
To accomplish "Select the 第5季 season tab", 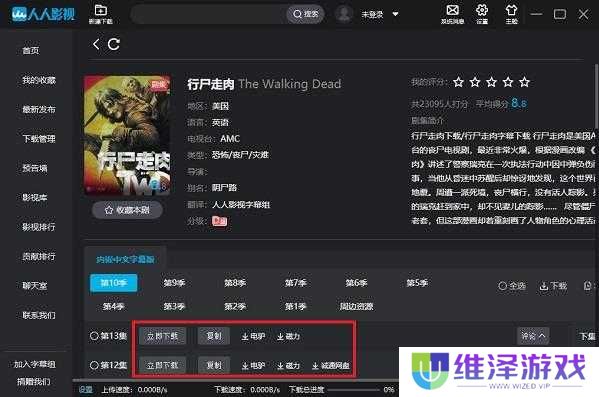I will [x=417, y=283].
